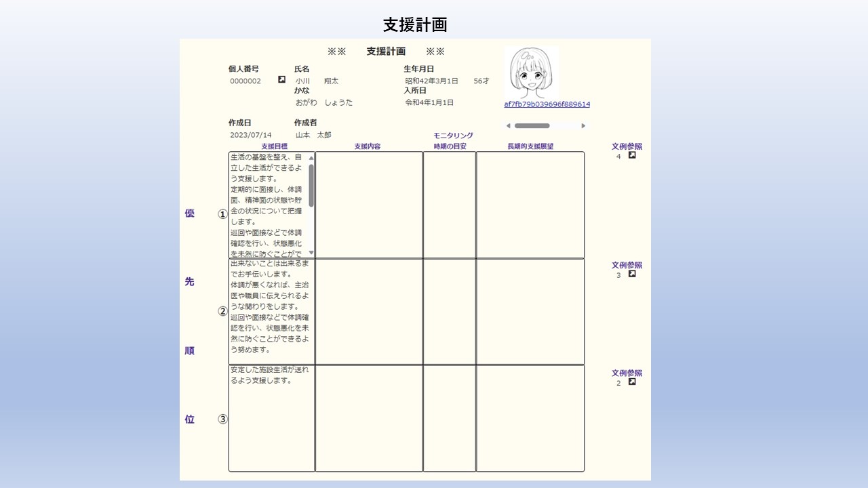Click row ③ 長期的支援展望 field
The image size is (868, 488).
tap(530, 418)
